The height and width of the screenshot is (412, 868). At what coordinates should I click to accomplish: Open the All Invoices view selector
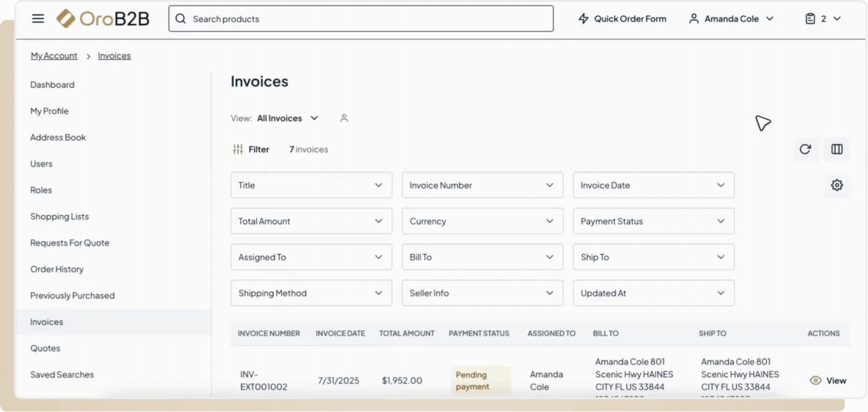(x=288, y=118)
